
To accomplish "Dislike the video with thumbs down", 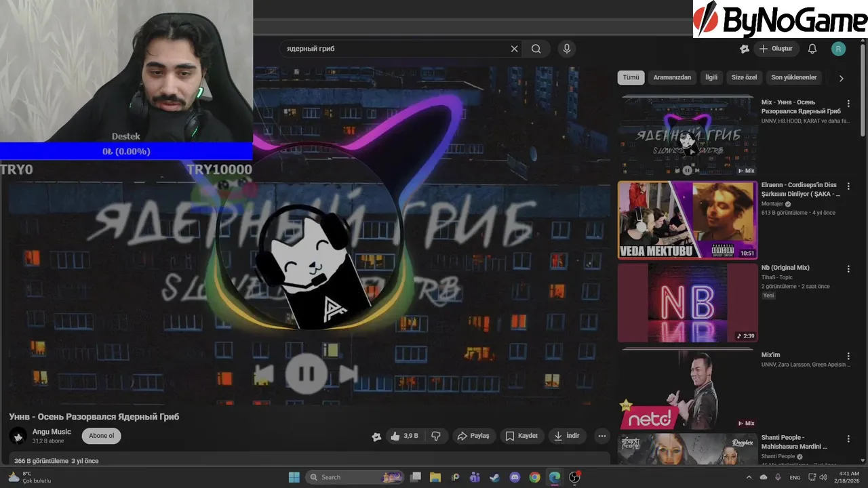I will tap(436, 436).
